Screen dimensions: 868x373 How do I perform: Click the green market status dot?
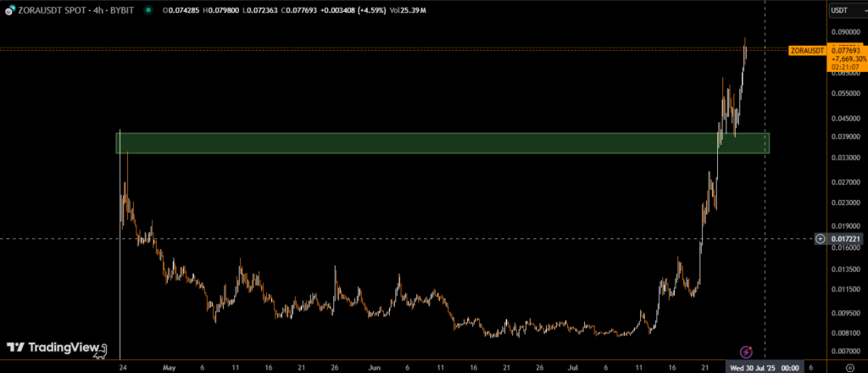148,10
